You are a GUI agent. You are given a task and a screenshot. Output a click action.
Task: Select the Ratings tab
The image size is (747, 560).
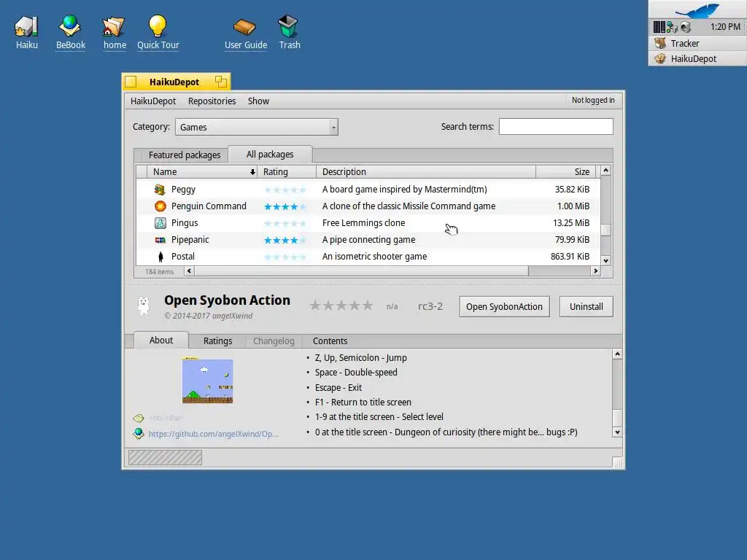(x=217, y=341)
